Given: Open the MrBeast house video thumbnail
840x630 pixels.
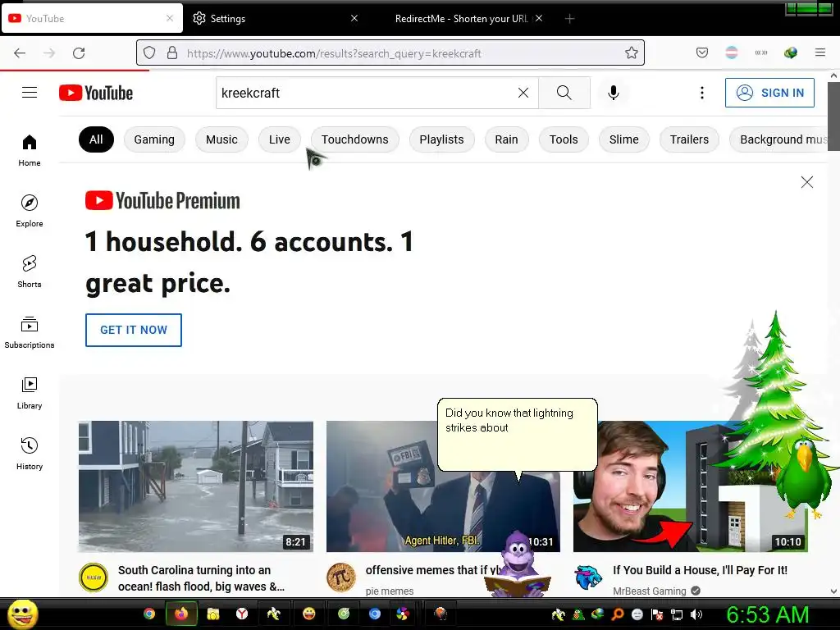Looking at the screenshot, I should (691, 486).
